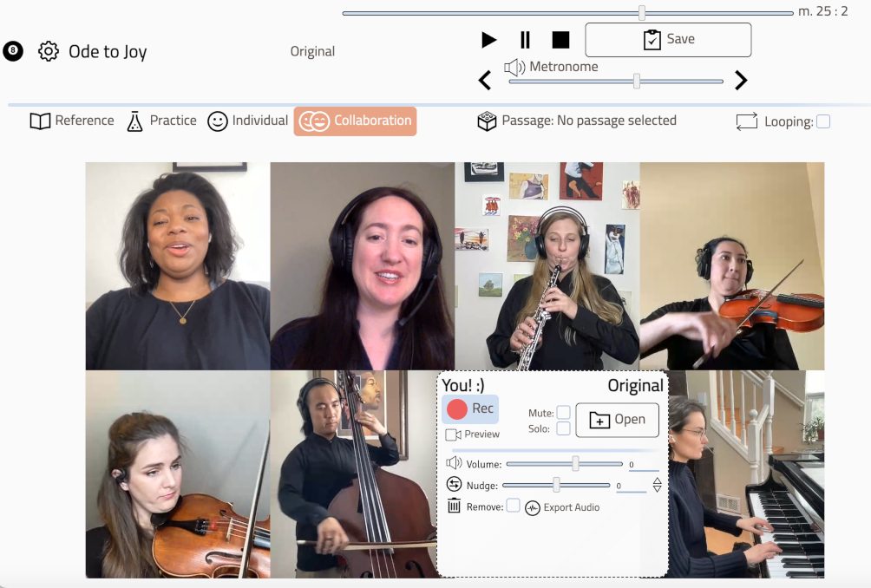Open song settings gear icon
The image size is (871, 588).
(x=49, y=51)
